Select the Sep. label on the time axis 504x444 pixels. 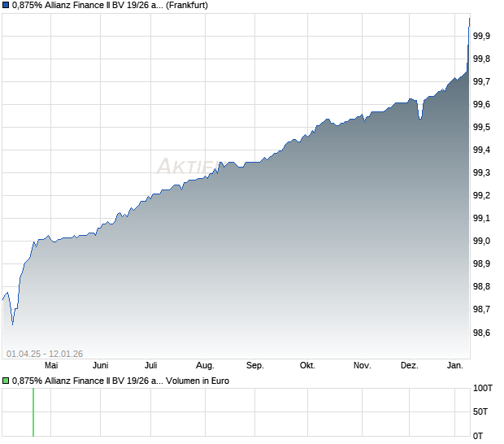coord(255,366)
